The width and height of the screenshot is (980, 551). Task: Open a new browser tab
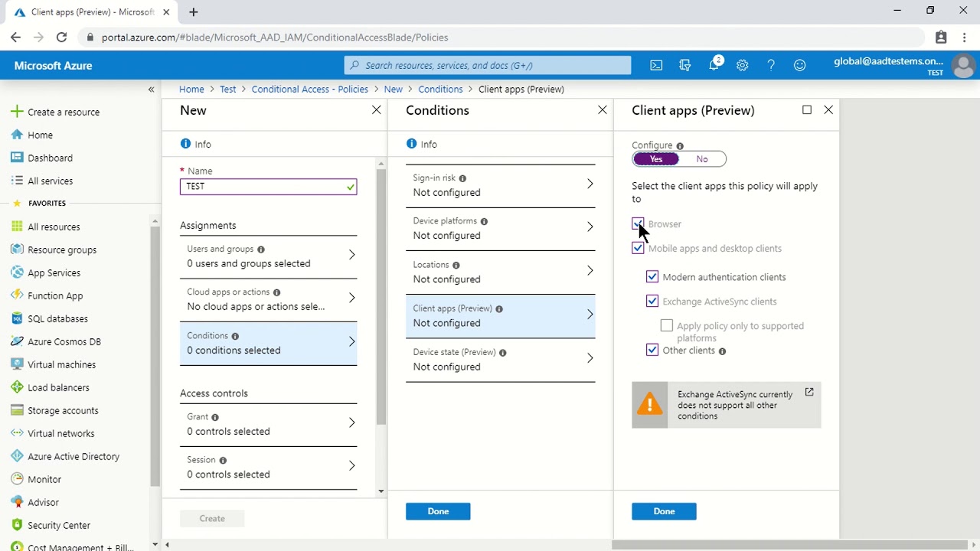click(x=193, y=12)
